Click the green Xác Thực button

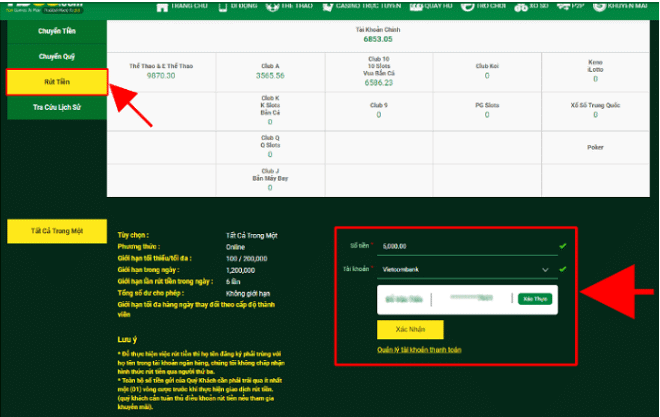coord(534,299)
